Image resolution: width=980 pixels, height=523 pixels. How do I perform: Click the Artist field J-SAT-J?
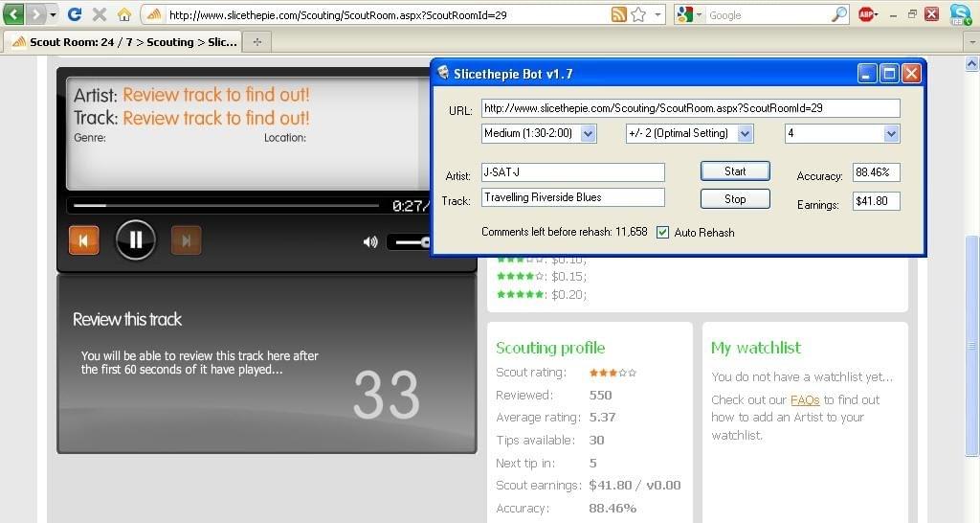[x=573, y=172]
